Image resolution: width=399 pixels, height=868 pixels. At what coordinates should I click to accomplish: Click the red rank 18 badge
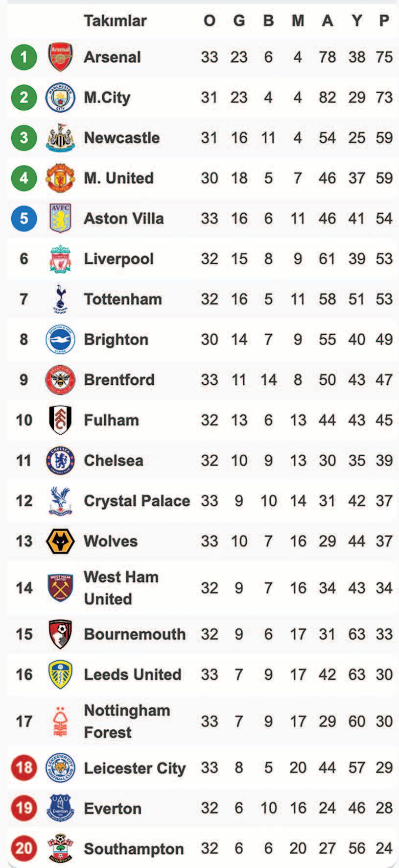(x=24, y=768)
